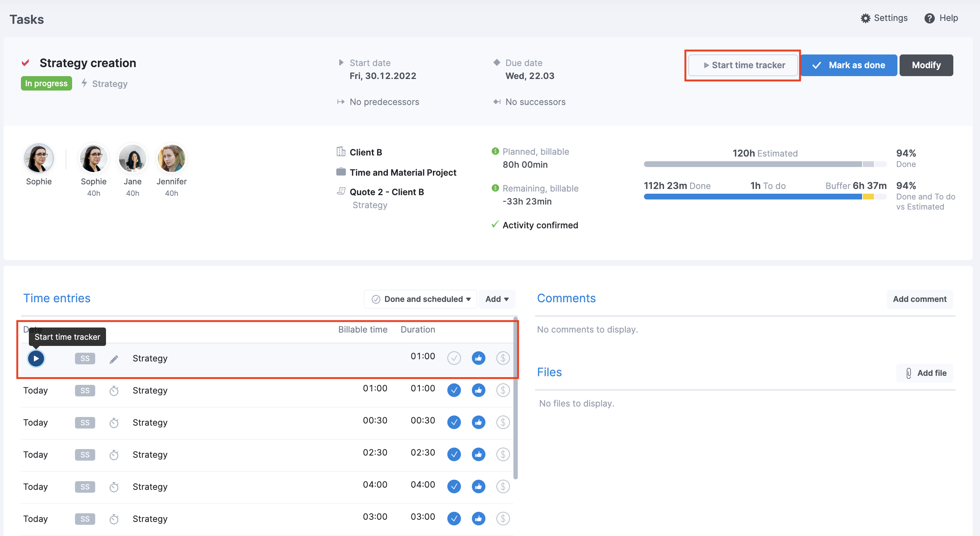Click the SS badge in the first entry row

[x=85, y=358]
